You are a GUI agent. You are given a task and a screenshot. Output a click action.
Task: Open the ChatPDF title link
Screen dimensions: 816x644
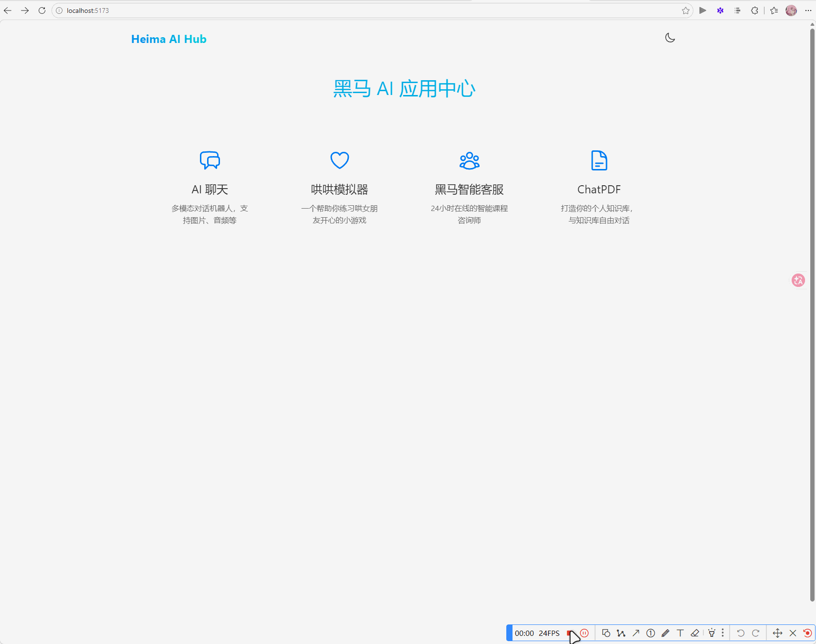click(599, 190)
